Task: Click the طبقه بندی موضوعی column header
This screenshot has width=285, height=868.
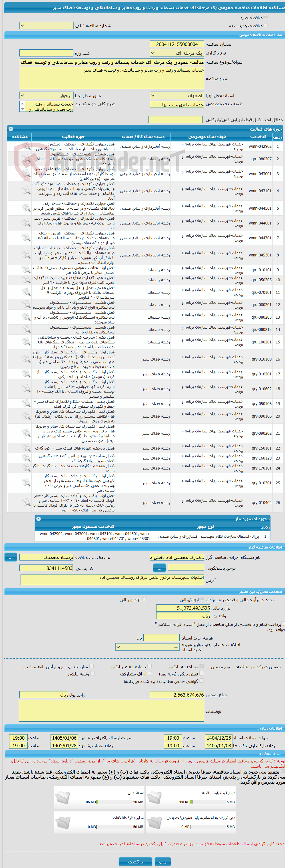Action: [x=207, y=136]
